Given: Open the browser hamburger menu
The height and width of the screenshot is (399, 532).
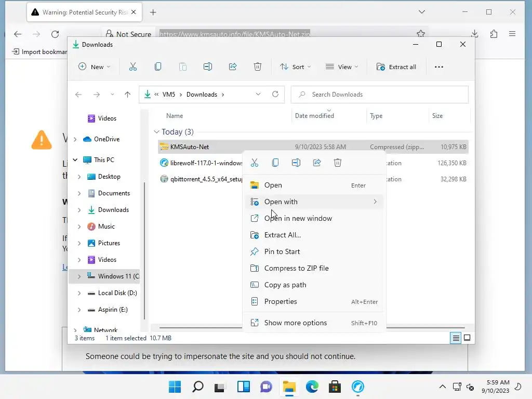Looking at the screenshot, I should [512, 34].
